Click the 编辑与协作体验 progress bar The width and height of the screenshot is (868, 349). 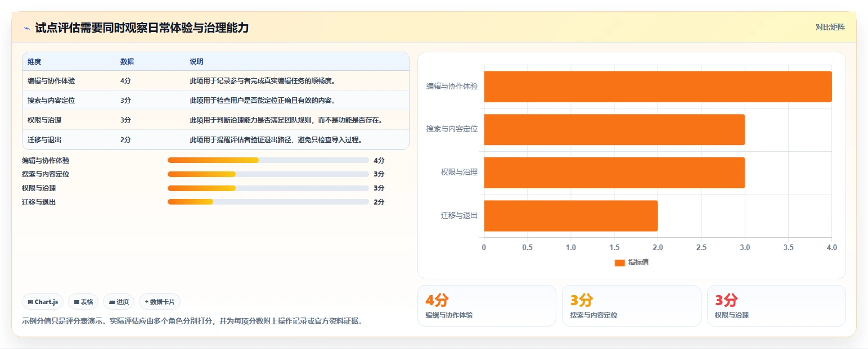pyautogui.click(x=268, y=160)
